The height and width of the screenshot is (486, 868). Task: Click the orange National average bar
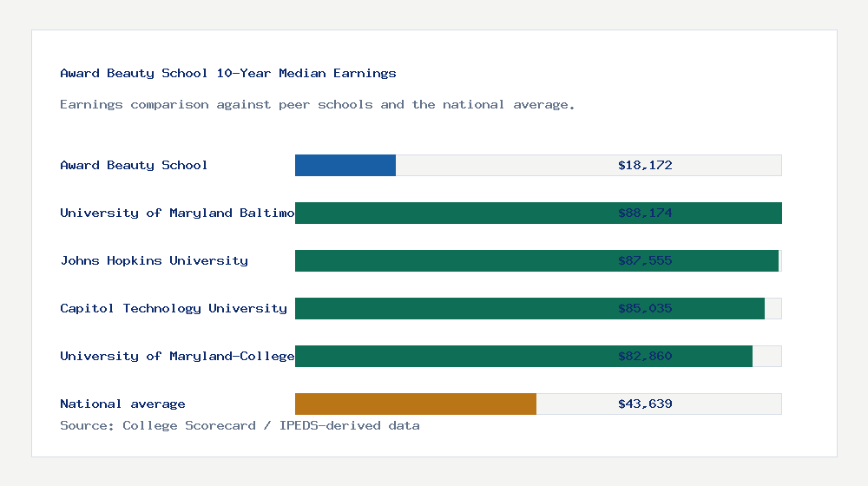[x=416, y=404]
